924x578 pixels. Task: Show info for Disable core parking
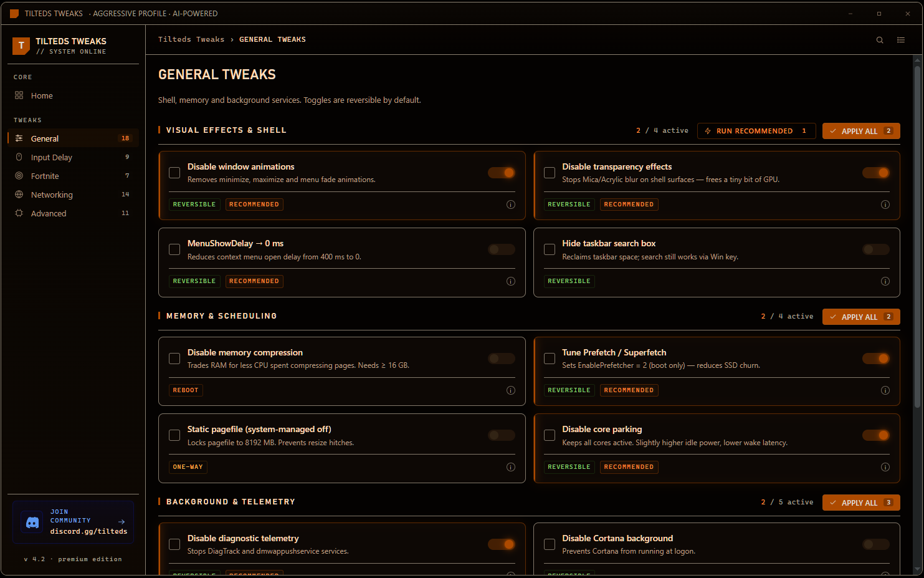click(x=885, y=467)
